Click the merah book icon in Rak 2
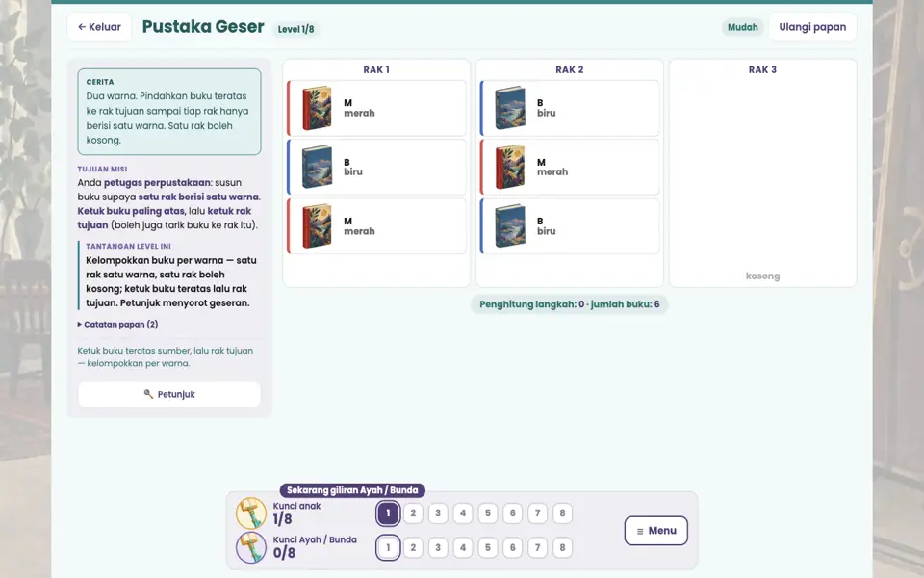The image size is (924, 578). pyautogui.click(x=510, y=167)
